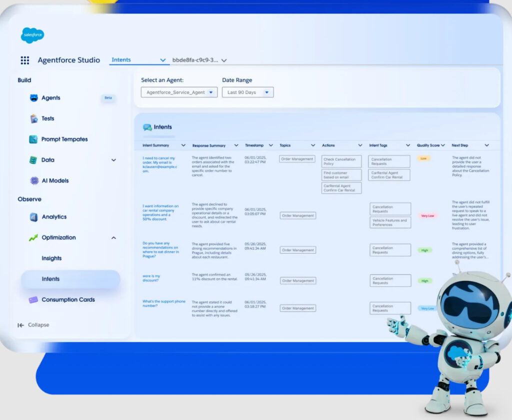Click the Consumption Cards card icon
The height and width of the screenshot is (420, 512).
33,299
